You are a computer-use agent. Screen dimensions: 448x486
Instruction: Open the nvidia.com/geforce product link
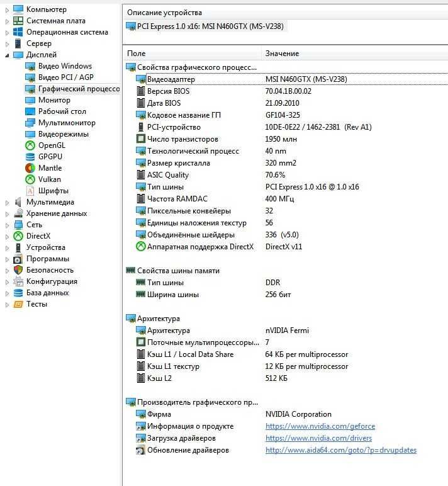tap(320, 426)
